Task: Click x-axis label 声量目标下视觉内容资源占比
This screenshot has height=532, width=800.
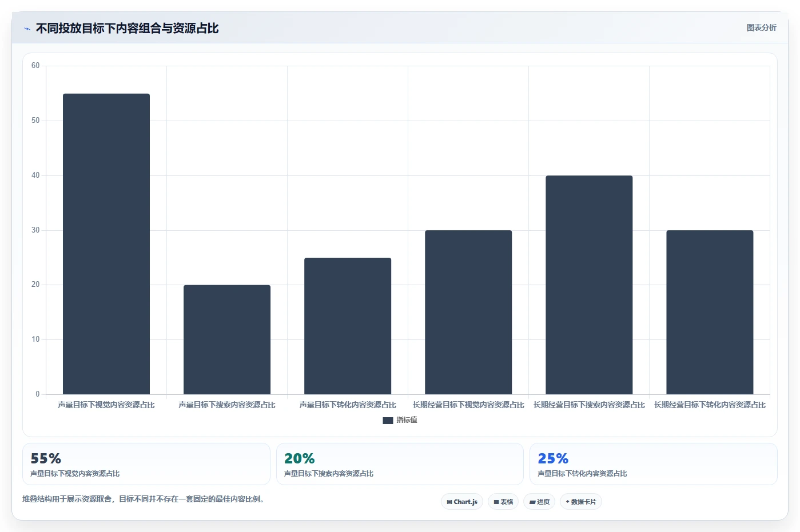Action: point(106,405)
